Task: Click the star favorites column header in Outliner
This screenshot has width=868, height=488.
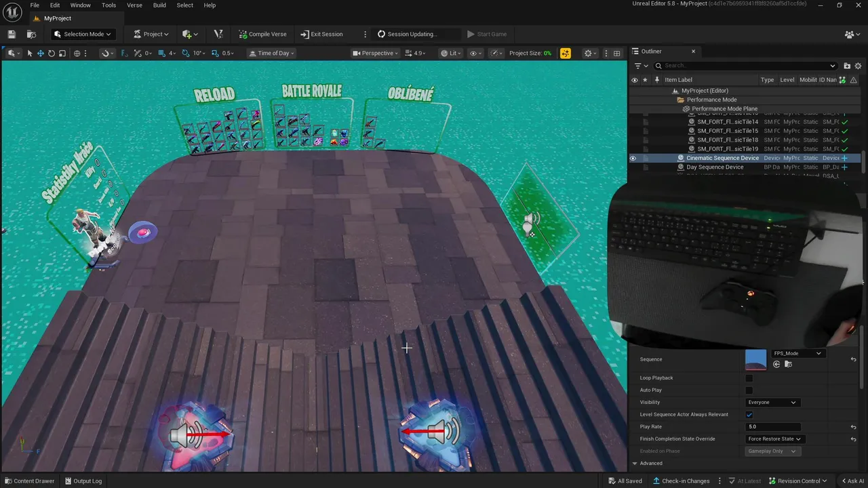Action: coord(645,79)
